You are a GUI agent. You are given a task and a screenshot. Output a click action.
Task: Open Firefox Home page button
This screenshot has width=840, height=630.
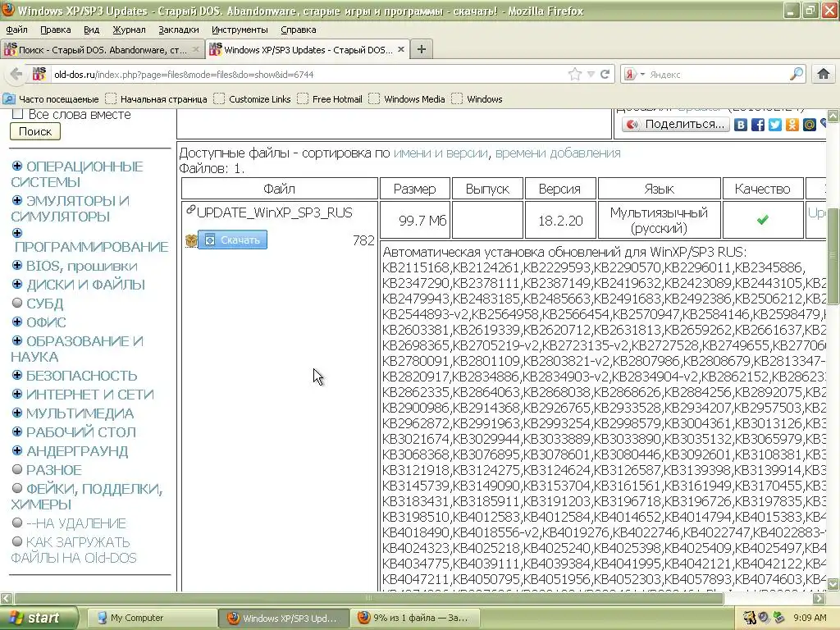[x=824, y=74]
